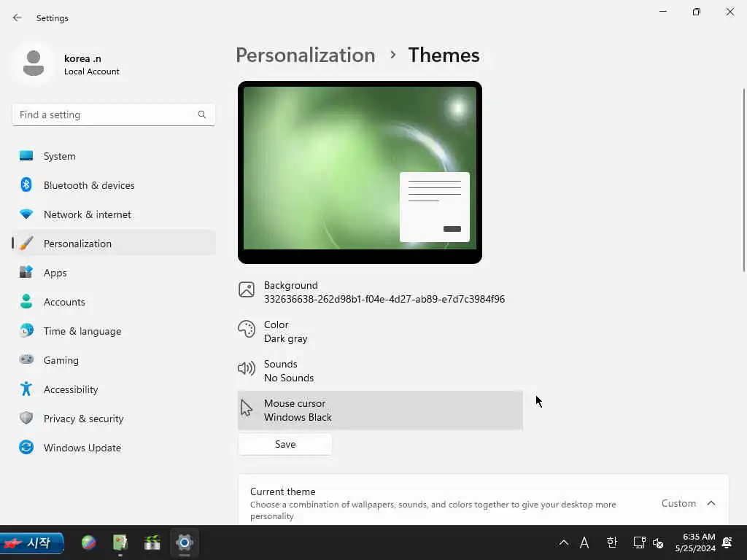Go back with the Settings back arrow

tap(18, 17)
